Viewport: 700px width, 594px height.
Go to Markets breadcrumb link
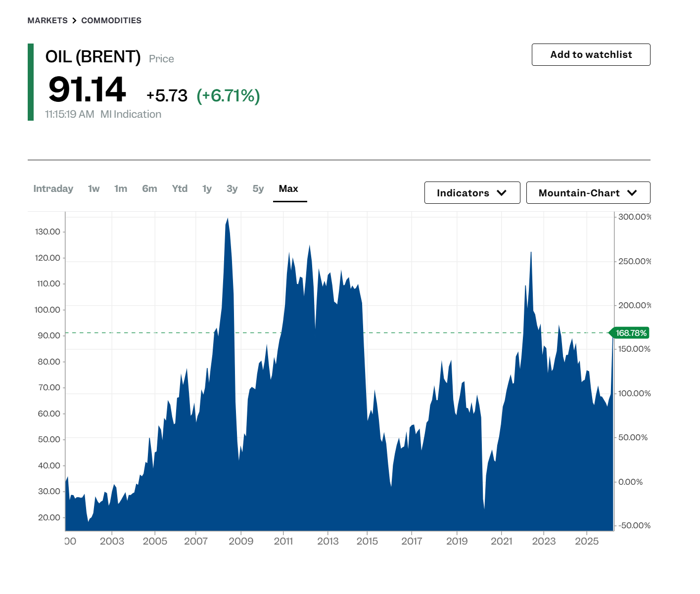pyautogui.click(x=47, y=20)
